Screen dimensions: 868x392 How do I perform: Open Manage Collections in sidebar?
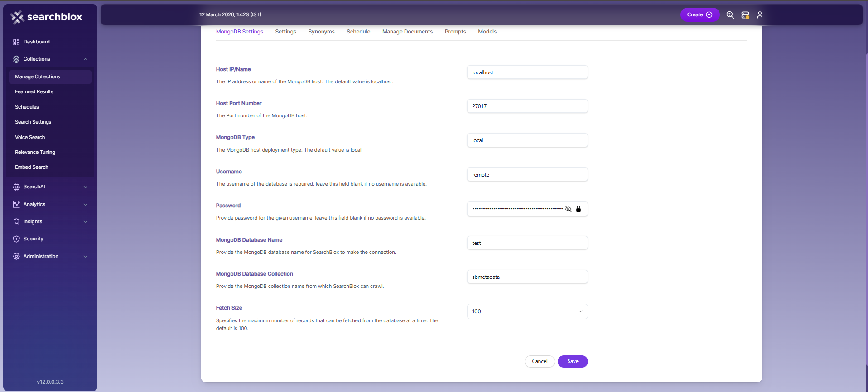point(50,77)
